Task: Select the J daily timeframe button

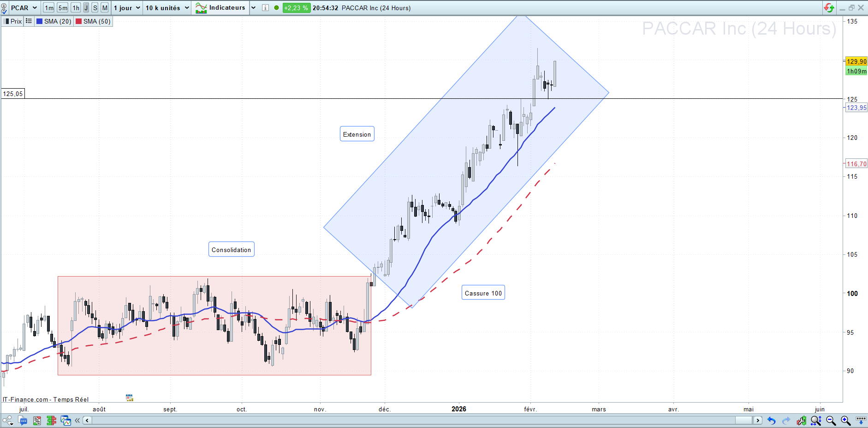Action: 86,8
